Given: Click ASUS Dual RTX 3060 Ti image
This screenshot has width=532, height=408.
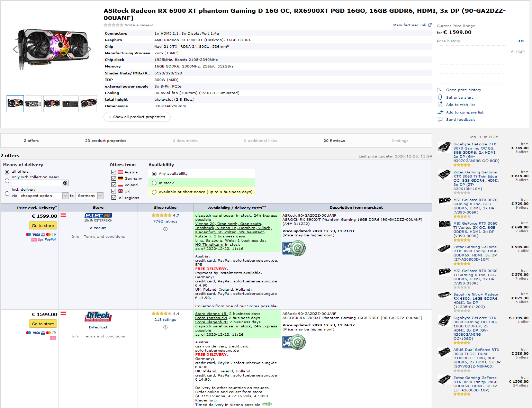Looking at the screenshot, I should pyautogui.click(x=444, y=352).
